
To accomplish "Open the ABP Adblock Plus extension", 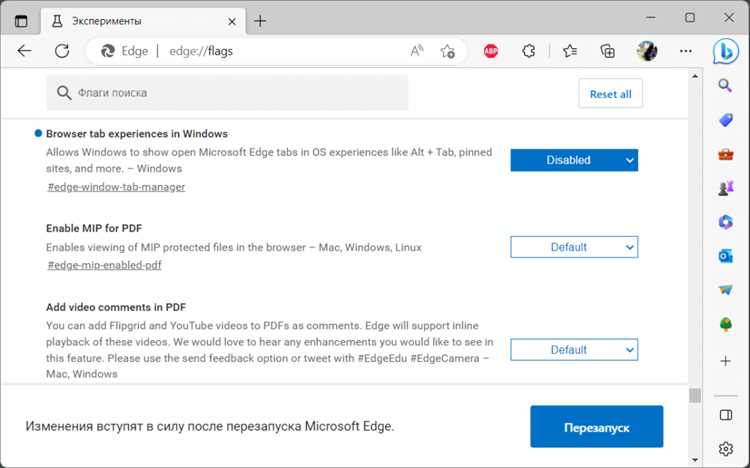I will 491,51.
